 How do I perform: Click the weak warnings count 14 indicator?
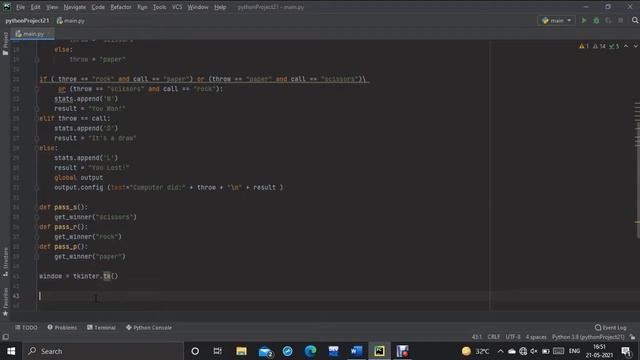click(599, 46)
